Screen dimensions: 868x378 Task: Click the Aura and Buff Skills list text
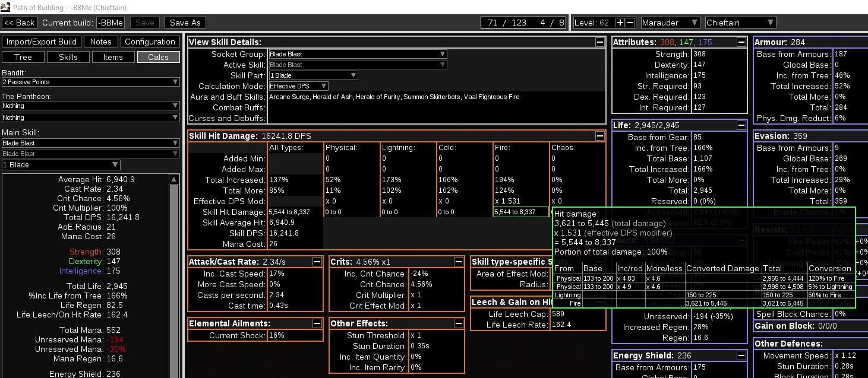pos(394,97)
